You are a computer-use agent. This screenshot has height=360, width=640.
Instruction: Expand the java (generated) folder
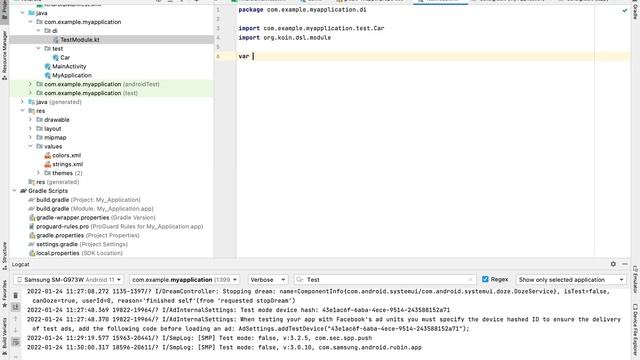[x=22, y=102]
